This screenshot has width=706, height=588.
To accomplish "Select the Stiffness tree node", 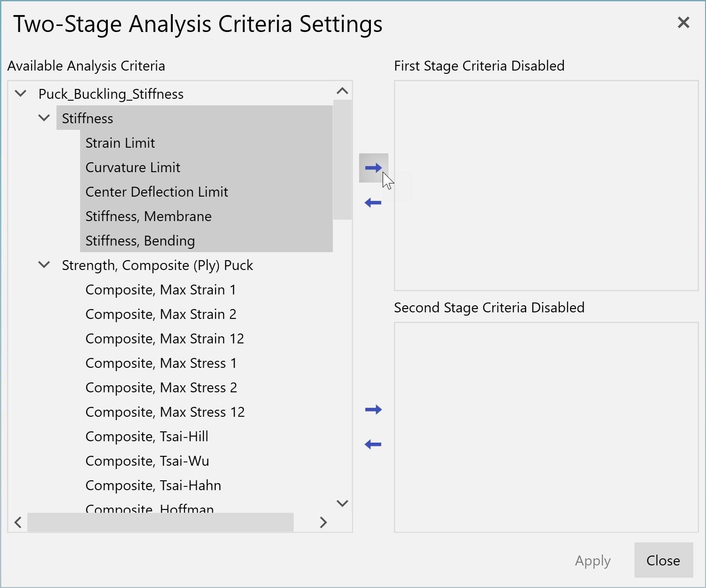I will pos(194,119).
